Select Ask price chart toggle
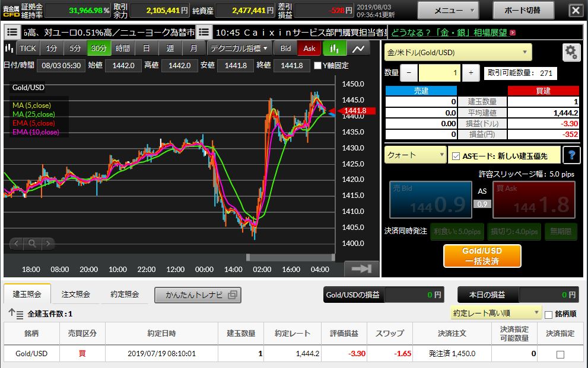The height and width of the screenshot is (368, 588). point(309,48)
